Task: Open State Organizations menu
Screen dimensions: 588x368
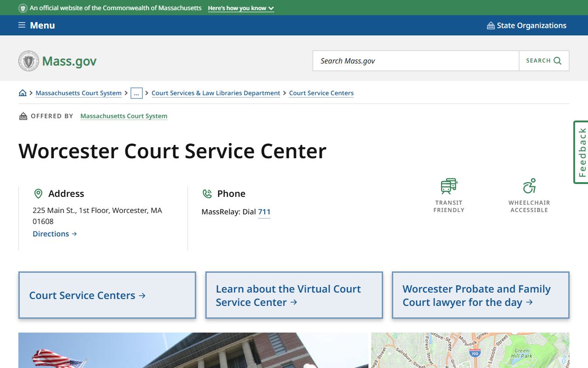Action: coord(526,25)
